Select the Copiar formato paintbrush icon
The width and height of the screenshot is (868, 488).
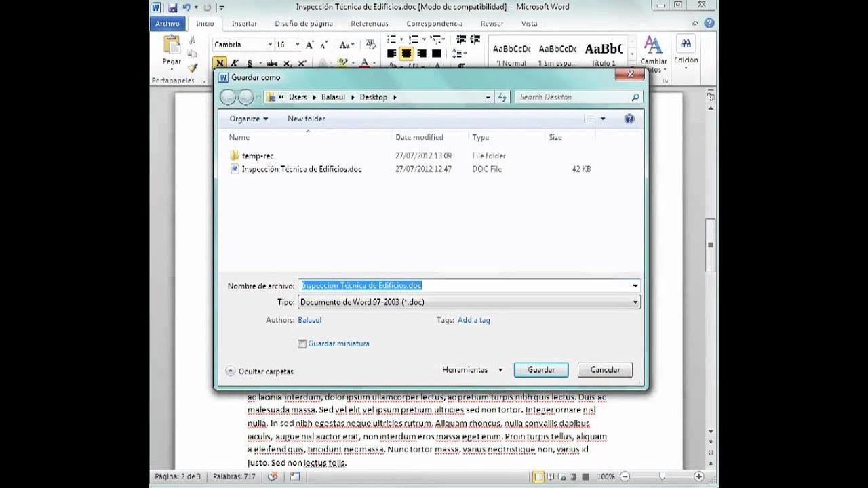[194, 68]
